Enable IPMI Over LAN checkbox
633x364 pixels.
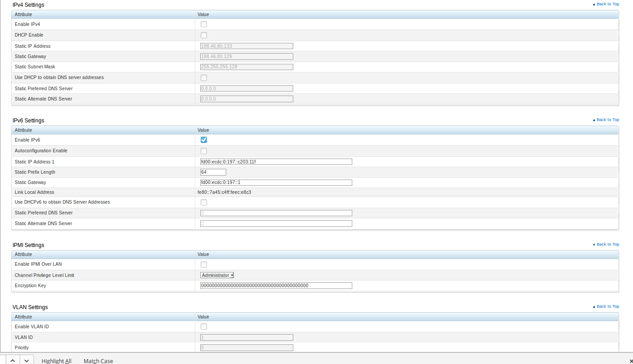tap(204, 264)
